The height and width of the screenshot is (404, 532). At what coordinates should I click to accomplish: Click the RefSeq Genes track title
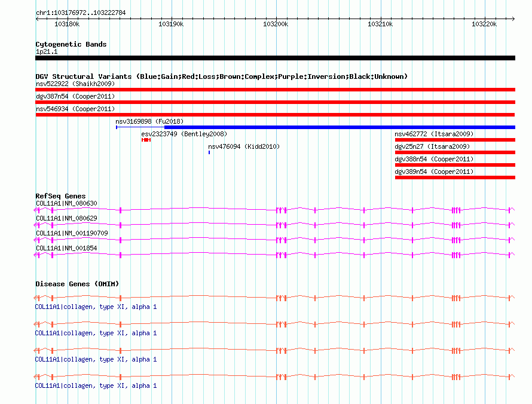[60, 196]
